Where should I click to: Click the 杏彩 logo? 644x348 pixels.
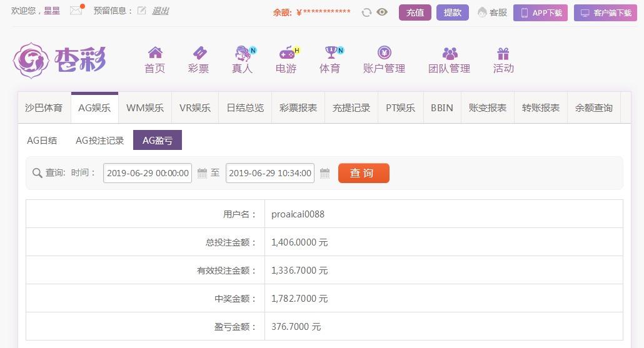click(59, 61)
